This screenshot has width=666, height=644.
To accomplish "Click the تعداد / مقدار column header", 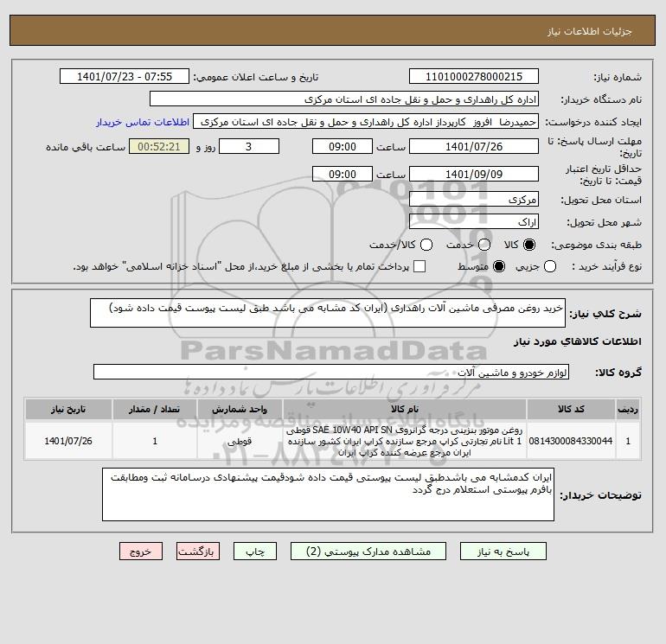I will (155, 409).
